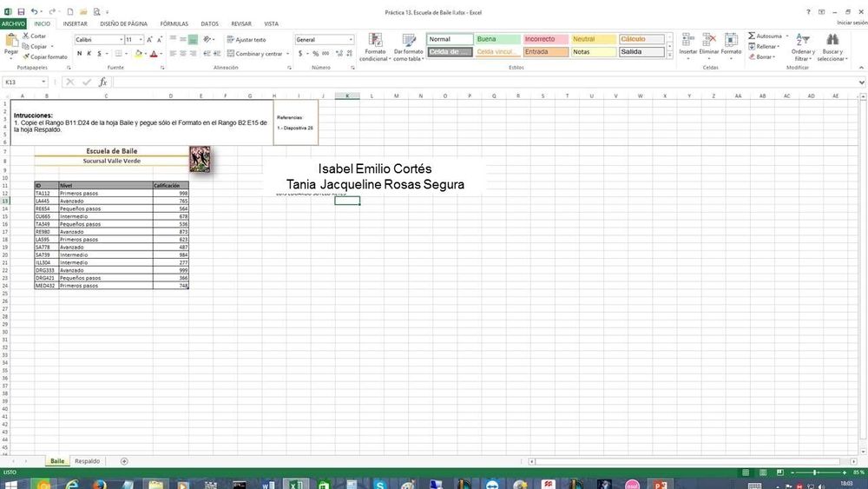The height and width of the screenshot is (489, 868).
Task: Toggle bold formatting (N)
Action: (x=78, y=54)
